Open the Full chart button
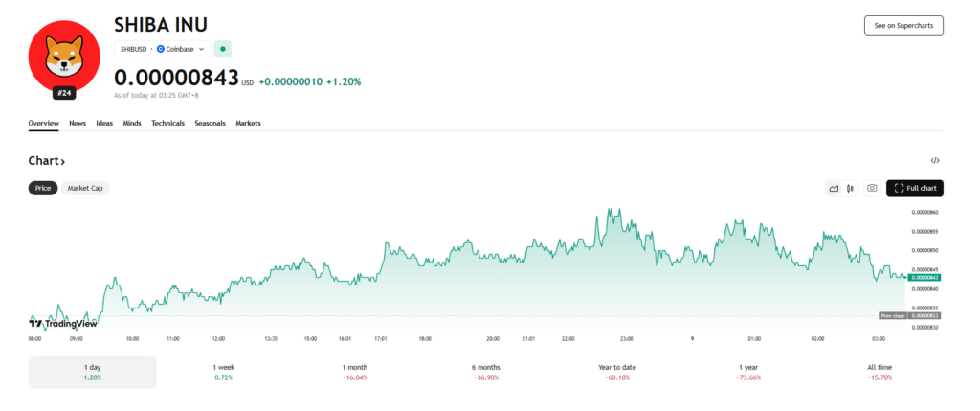Viewport: 980px width, 411px height. (x=915, y=189)
